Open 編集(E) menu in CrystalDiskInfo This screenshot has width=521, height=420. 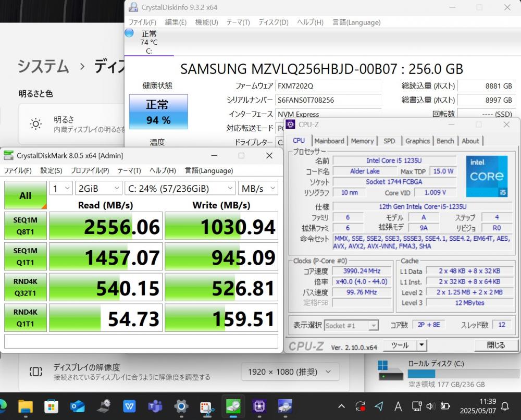[x=176, y=22]
